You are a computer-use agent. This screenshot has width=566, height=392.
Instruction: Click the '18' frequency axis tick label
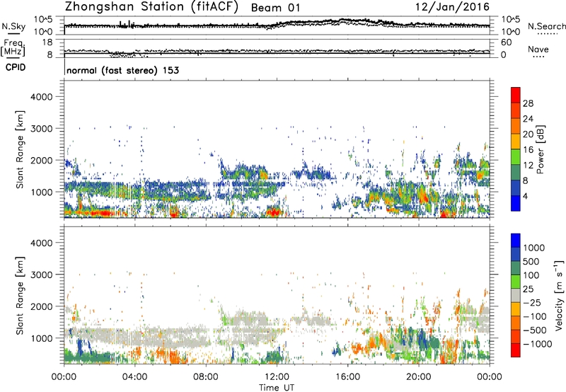tap(47, 42)
